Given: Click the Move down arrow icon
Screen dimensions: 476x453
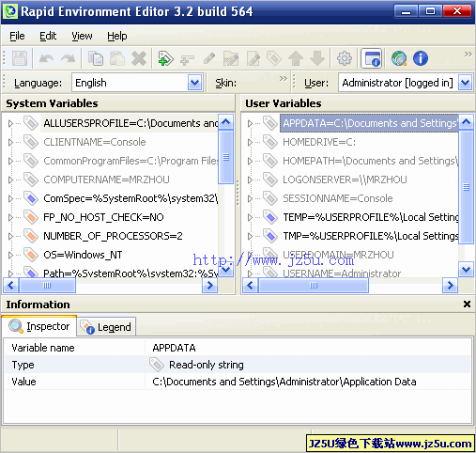Looking at the screenshot, I should coord(317,58).
